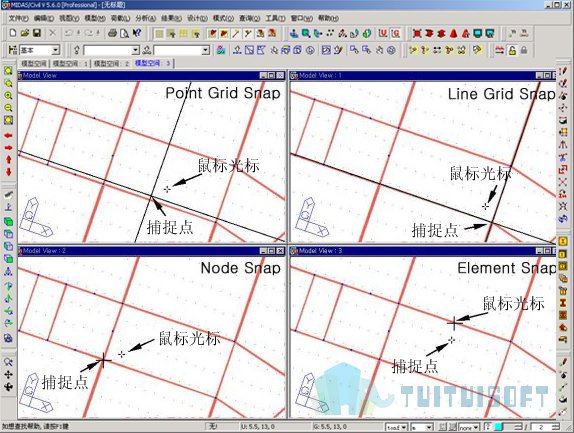Click the New file icon
This screenshot has width=574, height=433.
pos(13,33)
